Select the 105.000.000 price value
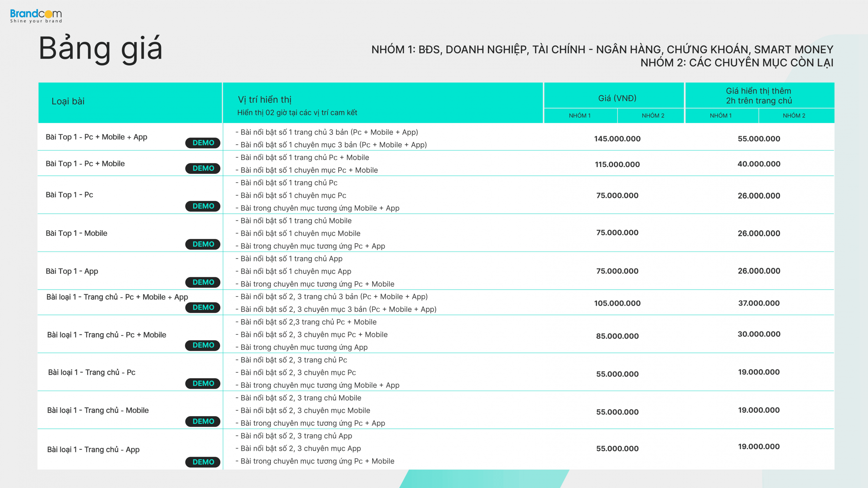 (x=617, y=303)
